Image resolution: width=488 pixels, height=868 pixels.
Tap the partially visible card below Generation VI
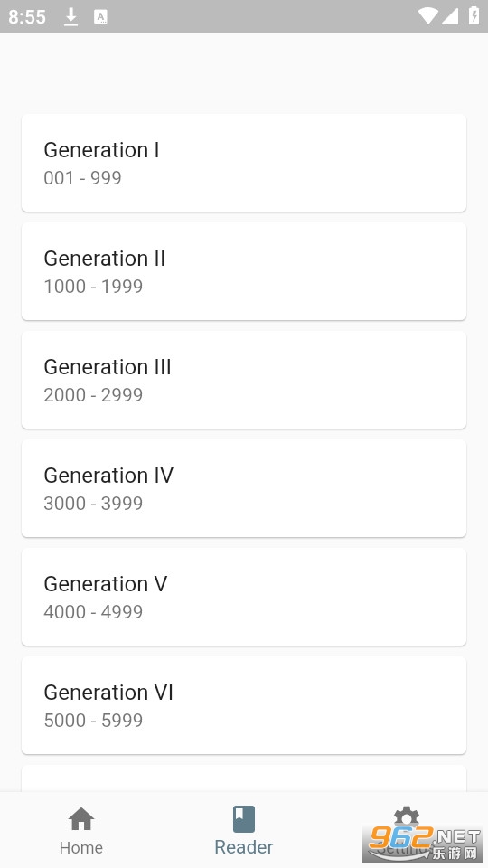[244, 778]
